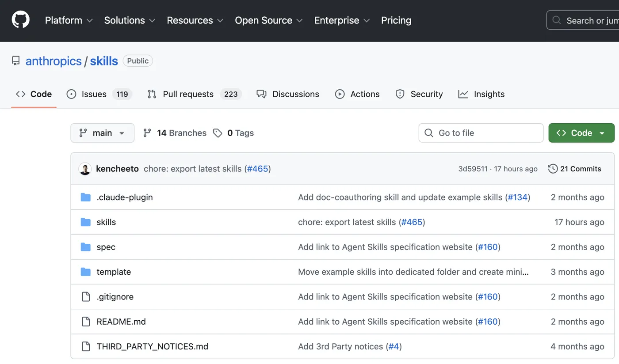Expand the Platform navigation menu

pos(69,20)
